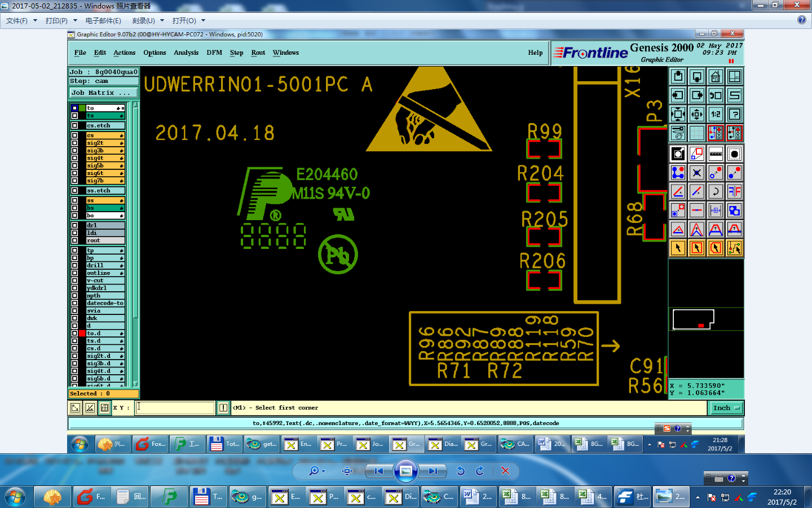Select the polygon-area arrow selection tool

click(716, 248)
